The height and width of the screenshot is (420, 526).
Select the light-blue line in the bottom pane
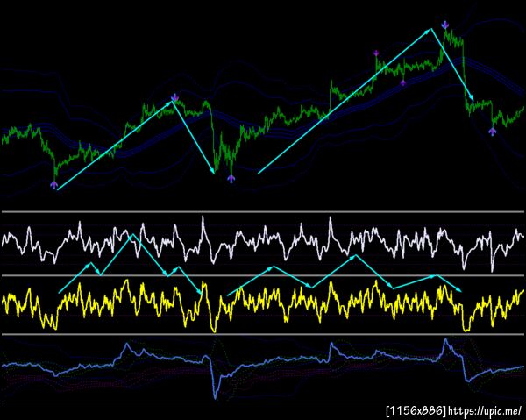pyautogui.click(x=263, y=368)
